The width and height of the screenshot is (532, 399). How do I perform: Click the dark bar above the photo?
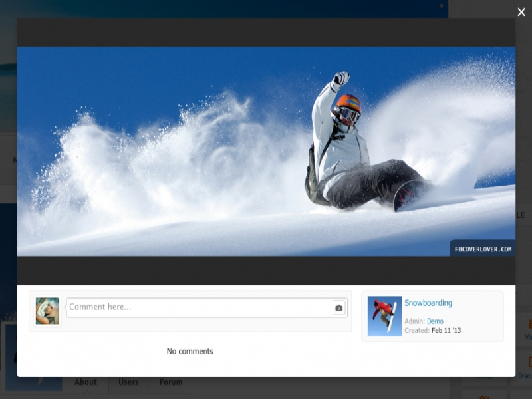266,32
